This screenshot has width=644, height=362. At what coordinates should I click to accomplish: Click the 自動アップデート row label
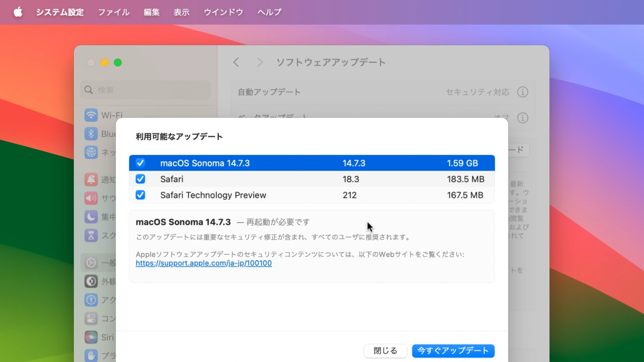click(x=269, y=92)
